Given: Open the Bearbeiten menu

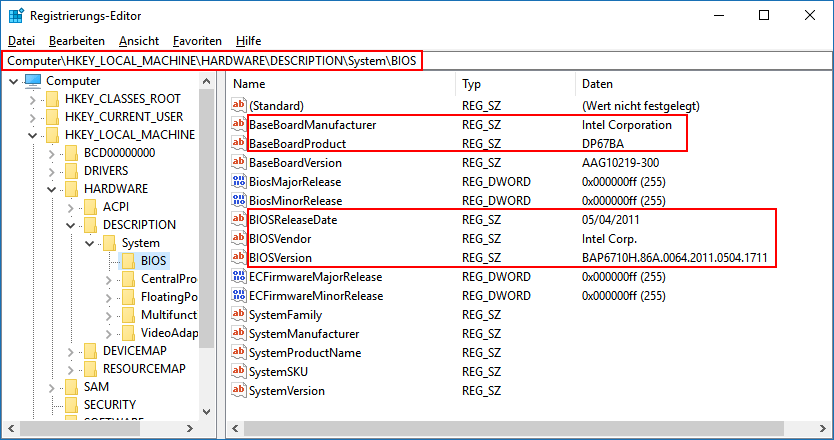Looking at the screenshot, I should [77, 41].
